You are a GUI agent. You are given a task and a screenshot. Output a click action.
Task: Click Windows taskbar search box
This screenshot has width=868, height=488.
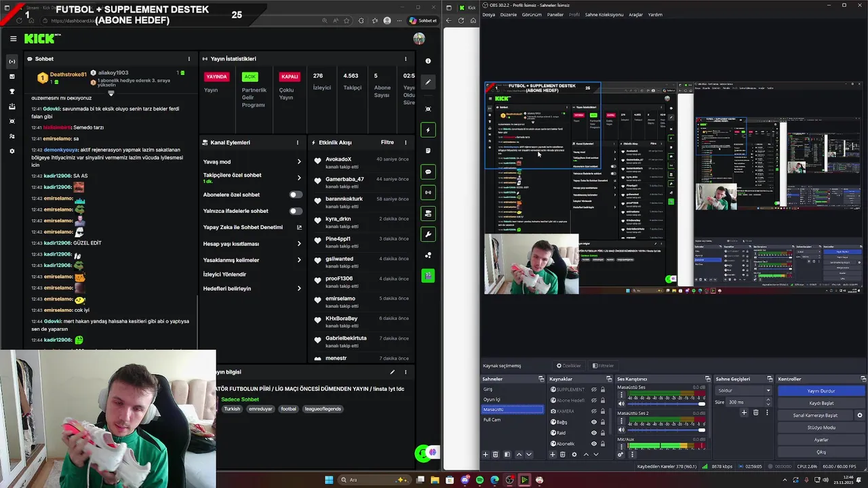click(374, 480)
